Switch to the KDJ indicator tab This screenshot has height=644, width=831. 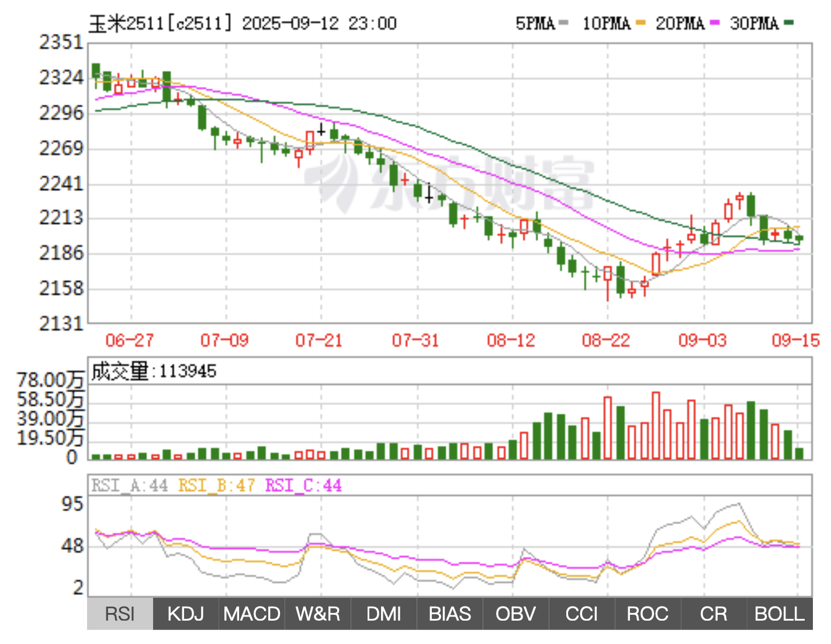point(186,614)
